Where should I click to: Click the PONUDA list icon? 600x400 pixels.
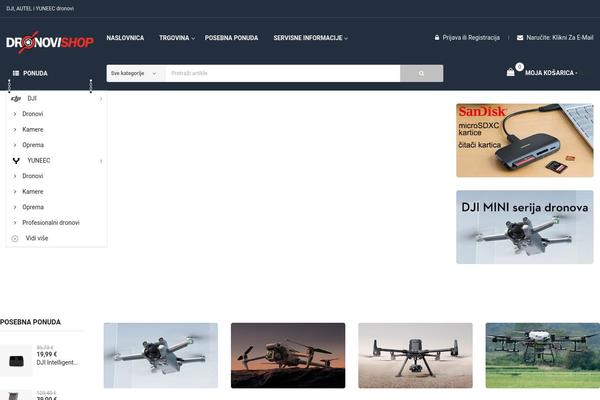coord(16,73)
